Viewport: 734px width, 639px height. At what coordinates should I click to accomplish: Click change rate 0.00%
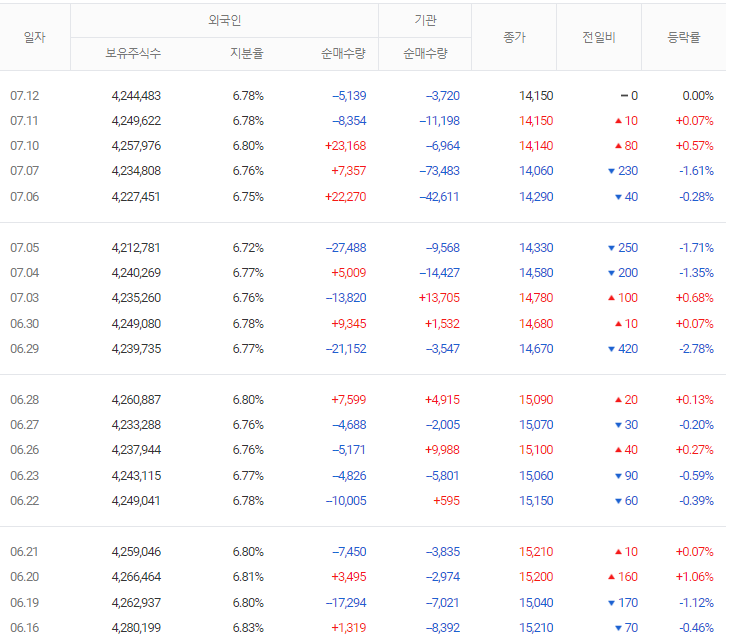(698, 96)
